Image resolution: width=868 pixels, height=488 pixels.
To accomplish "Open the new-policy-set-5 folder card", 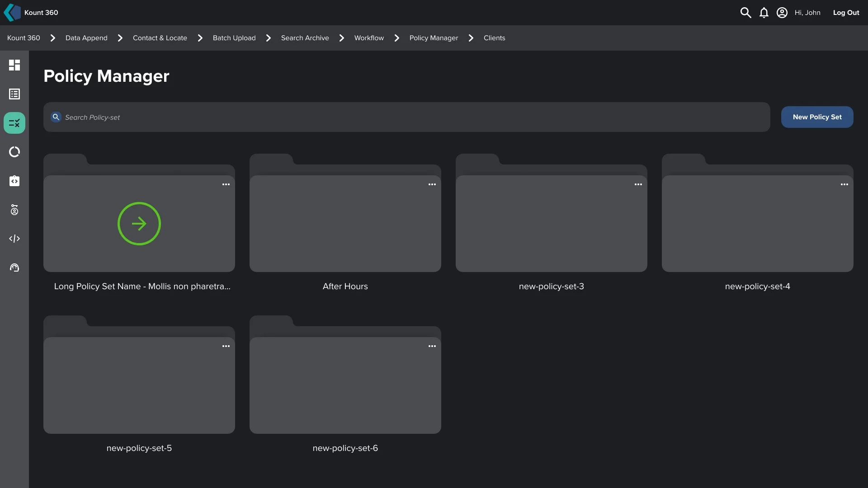I will tap(139, 375).
